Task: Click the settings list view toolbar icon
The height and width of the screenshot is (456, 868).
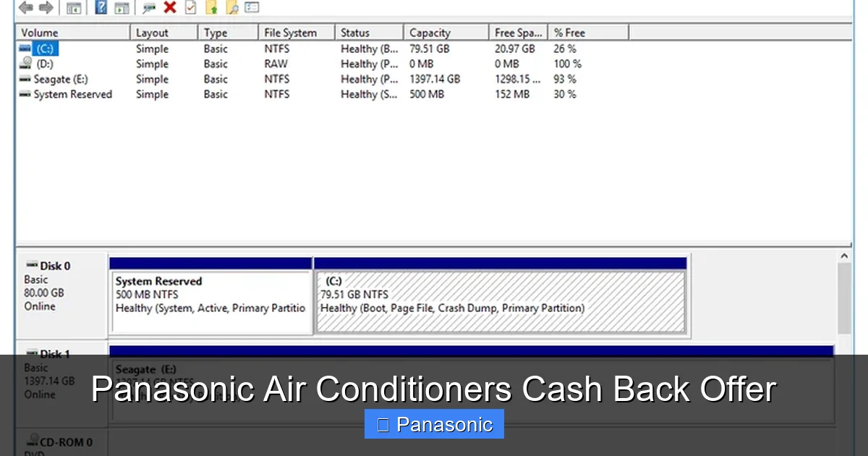Action: 252,8
